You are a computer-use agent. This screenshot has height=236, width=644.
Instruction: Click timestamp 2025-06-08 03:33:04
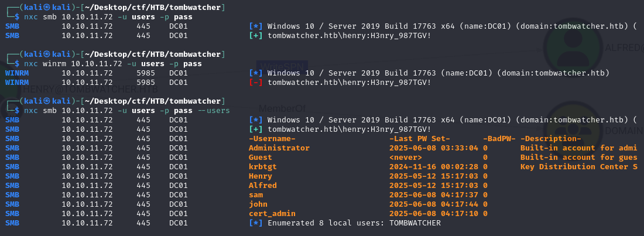(x=434, y=148)
